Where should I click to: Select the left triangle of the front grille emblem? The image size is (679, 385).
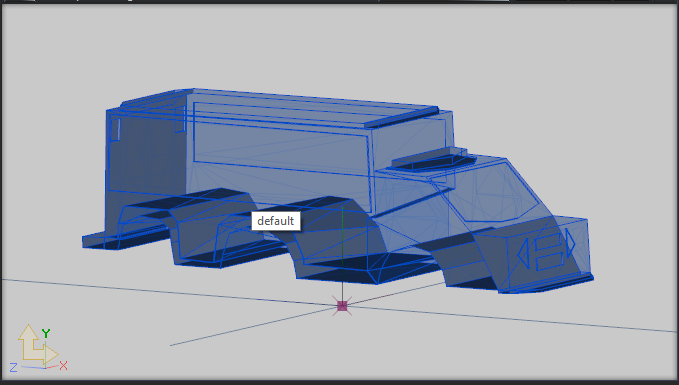coord(523,252)
